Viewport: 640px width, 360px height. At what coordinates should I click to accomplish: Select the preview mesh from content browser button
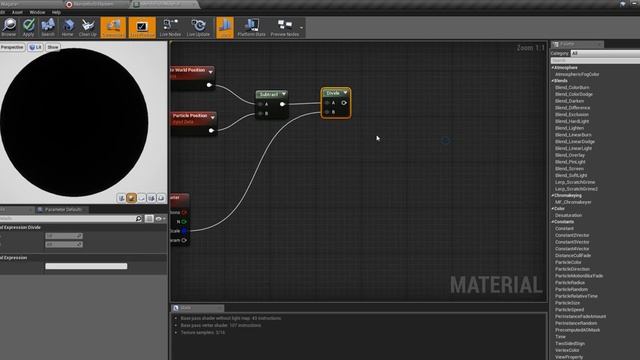click(161, 198)
